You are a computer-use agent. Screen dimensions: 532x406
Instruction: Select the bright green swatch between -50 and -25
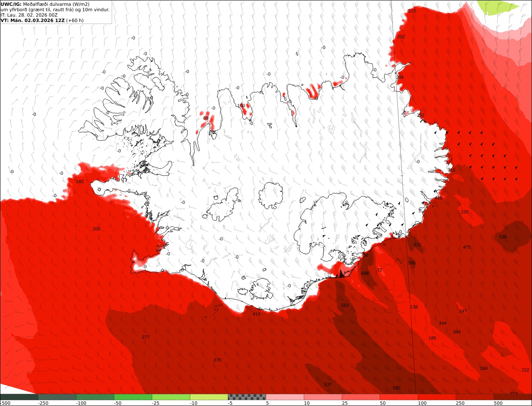133,397
